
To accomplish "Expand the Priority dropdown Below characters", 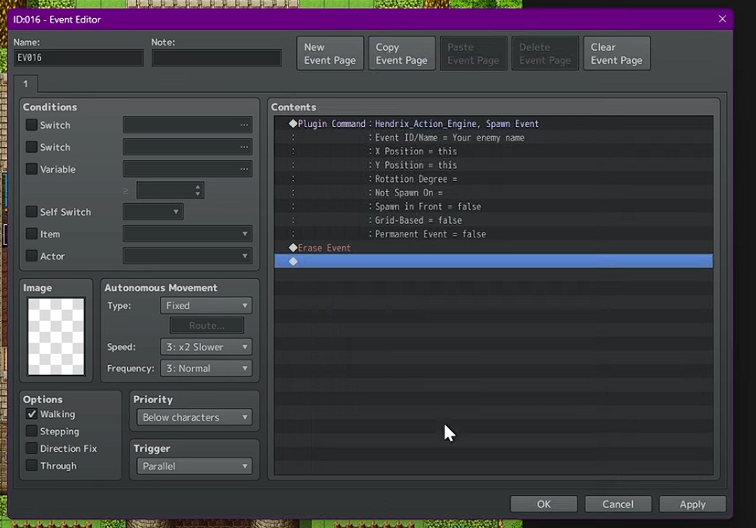I will tap(194, 417).
